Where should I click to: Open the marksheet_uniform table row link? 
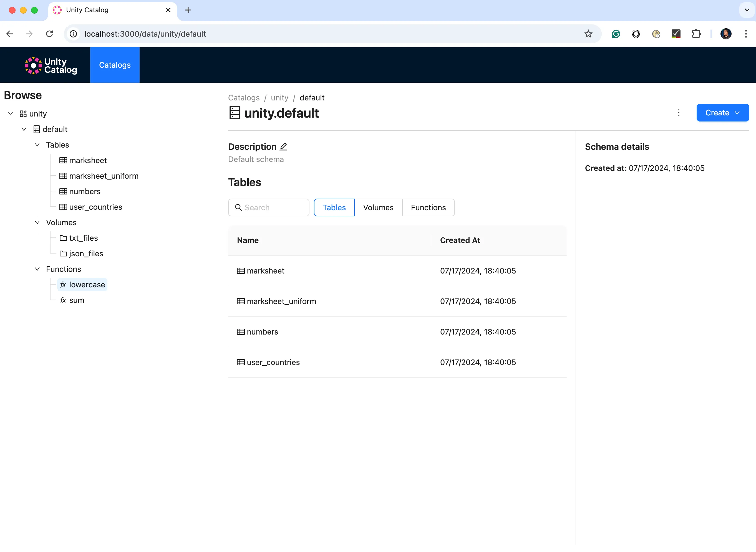[281, 302]
